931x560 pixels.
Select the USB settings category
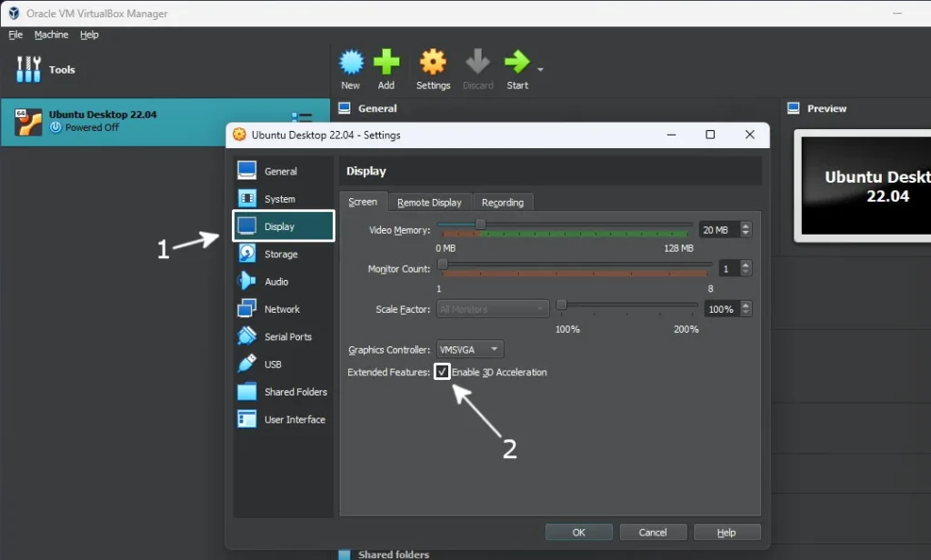pyautogui.click(x=273, y=365)
